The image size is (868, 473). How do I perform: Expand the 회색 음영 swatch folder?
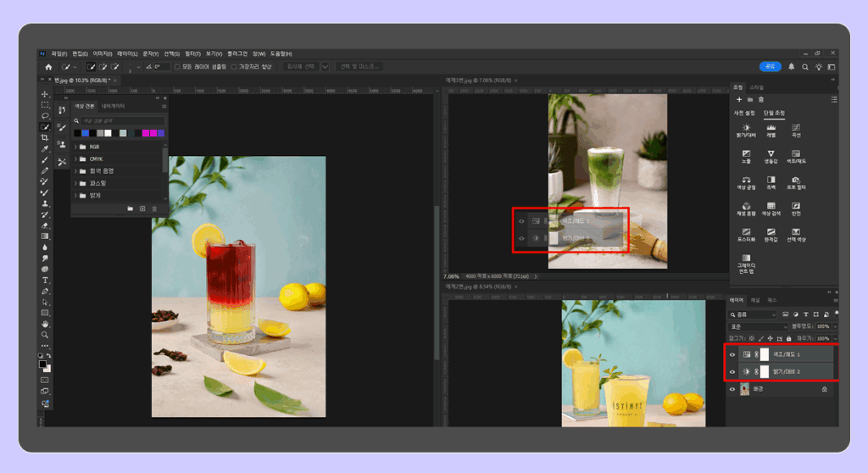click(75, 171)
